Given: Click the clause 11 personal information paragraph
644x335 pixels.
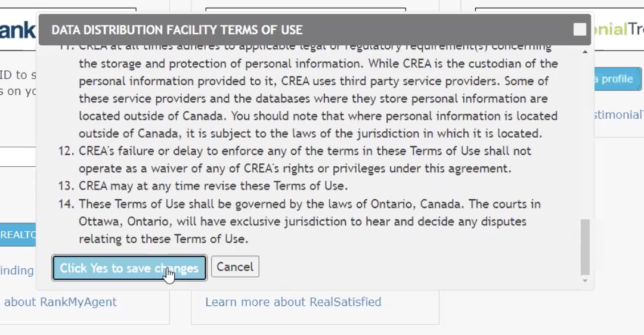Looking at the screenshot, I should (x=318, y=98).
